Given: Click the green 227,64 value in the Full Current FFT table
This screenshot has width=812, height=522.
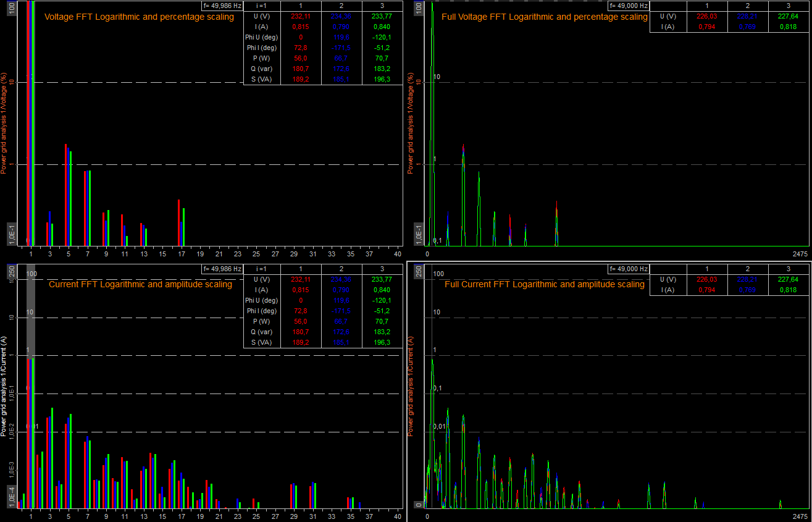Looking at the screenshot, I should pyautogui.click(x=788, y=279).
